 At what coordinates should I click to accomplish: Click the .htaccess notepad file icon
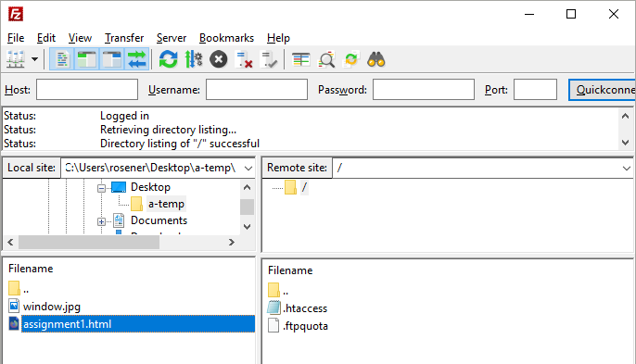click(273, 308)
